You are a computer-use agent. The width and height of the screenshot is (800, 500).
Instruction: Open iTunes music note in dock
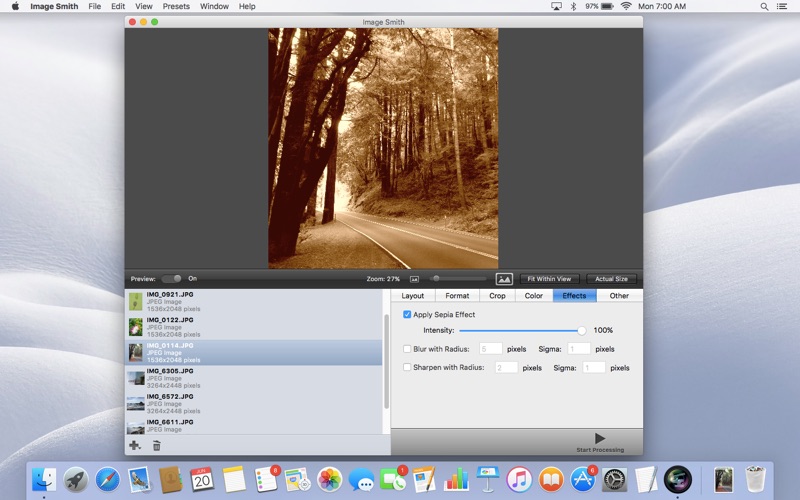coord(519,480)
